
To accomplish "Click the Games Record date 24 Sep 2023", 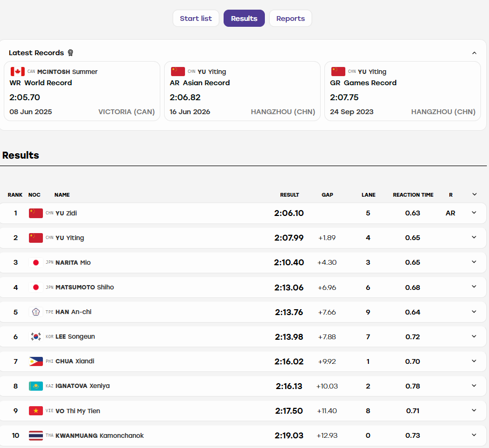I will point(352,112).
